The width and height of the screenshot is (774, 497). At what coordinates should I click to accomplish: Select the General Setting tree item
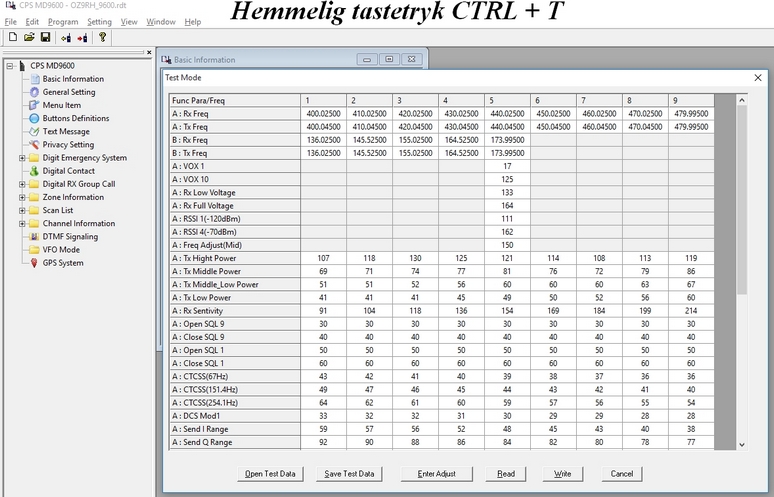coord(69,92)
